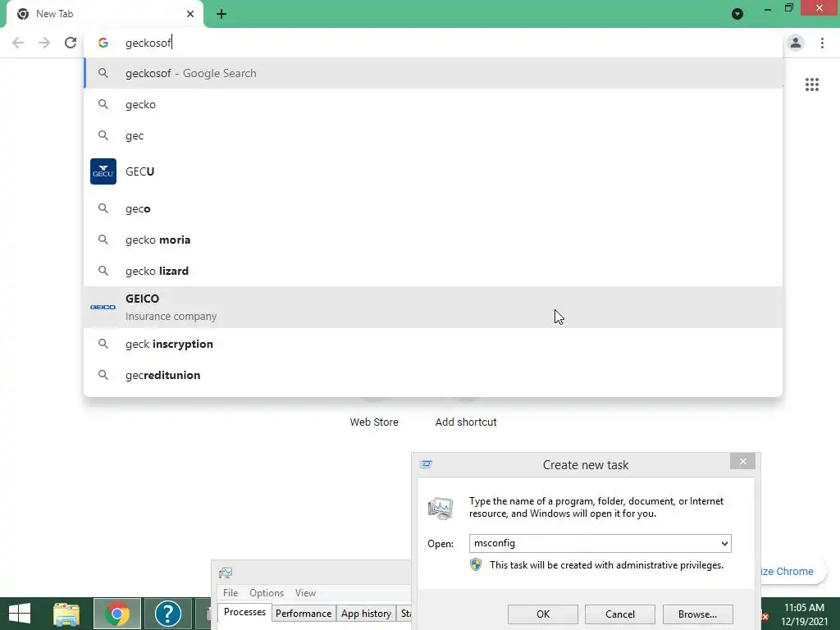
Task: Switch to App history tab
Action: 366,614
